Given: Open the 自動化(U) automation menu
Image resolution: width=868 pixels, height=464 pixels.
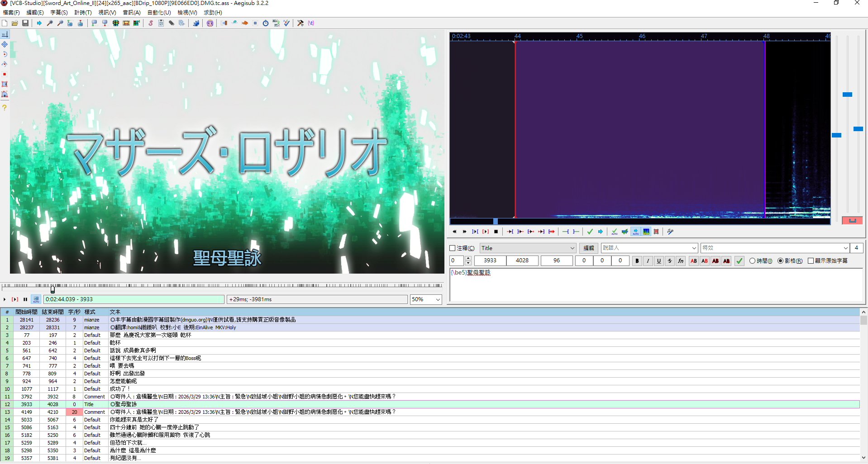Looking at the screenshot, I should coord(159,13).
